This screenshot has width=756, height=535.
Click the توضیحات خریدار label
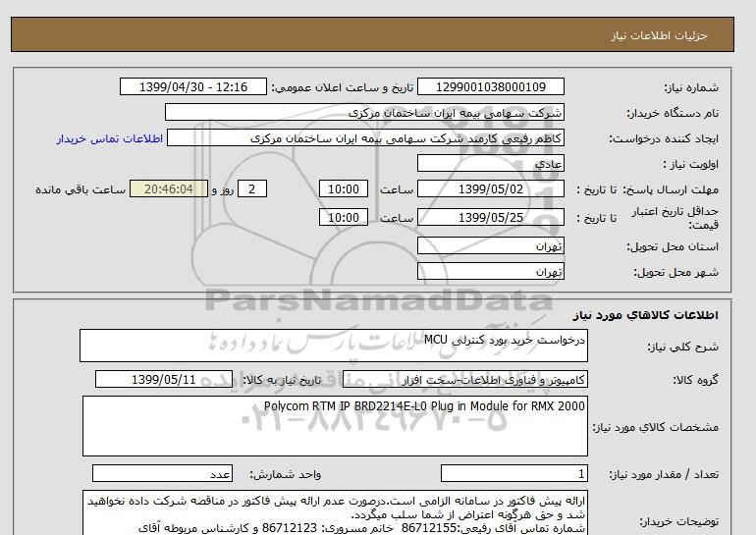coord(678,521)
